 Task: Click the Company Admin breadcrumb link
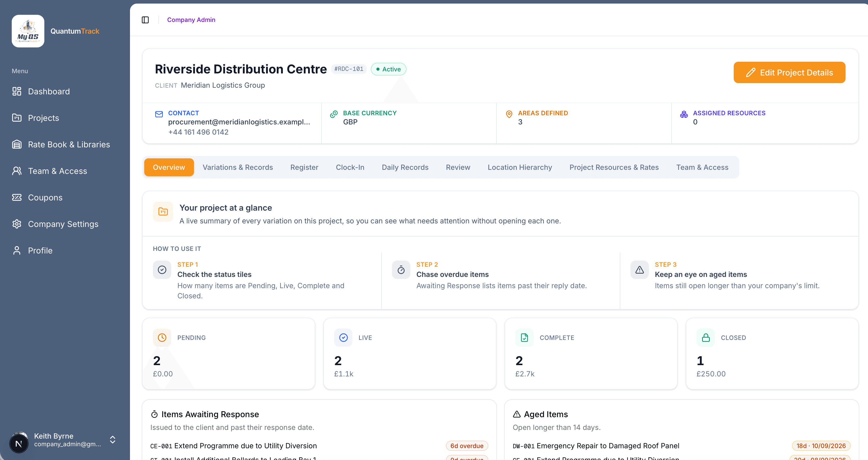(x=191, y=20)
